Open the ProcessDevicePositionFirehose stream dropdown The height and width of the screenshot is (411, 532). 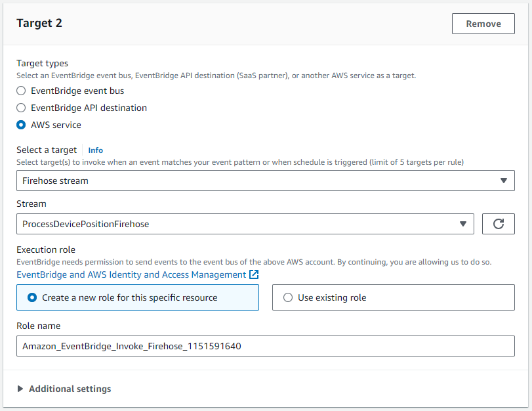pos(244,224)
